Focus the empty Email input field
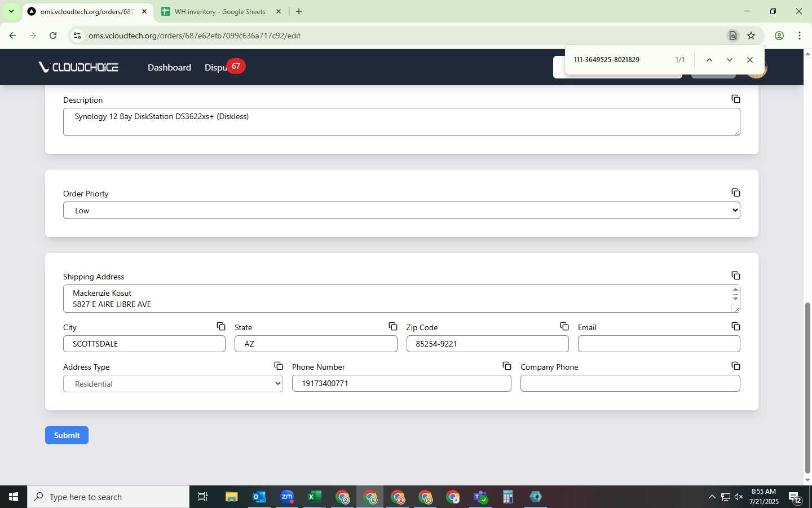This screenshot has width=812, height=508. pos(659,344)
